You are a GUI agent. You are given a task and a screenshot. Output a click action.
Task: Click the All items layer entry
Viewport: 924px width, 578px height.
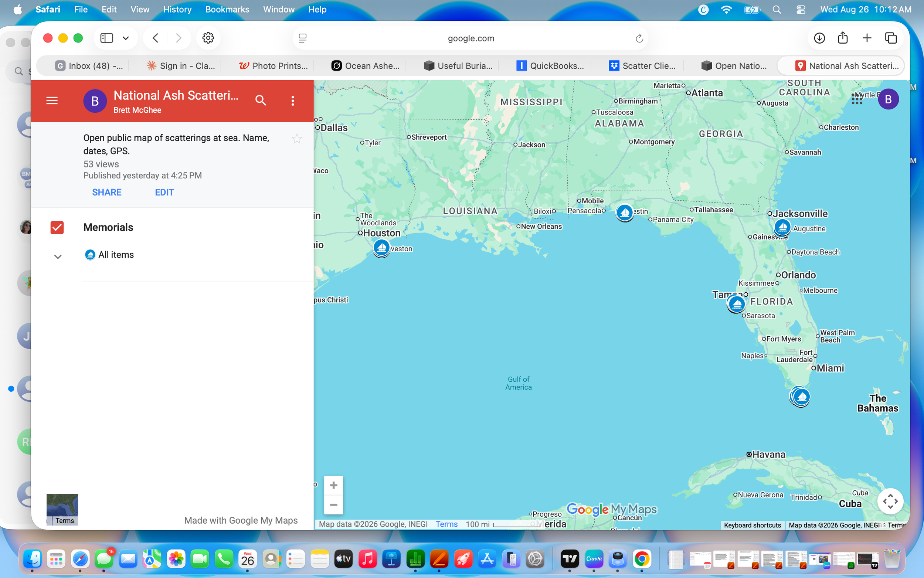116,255
